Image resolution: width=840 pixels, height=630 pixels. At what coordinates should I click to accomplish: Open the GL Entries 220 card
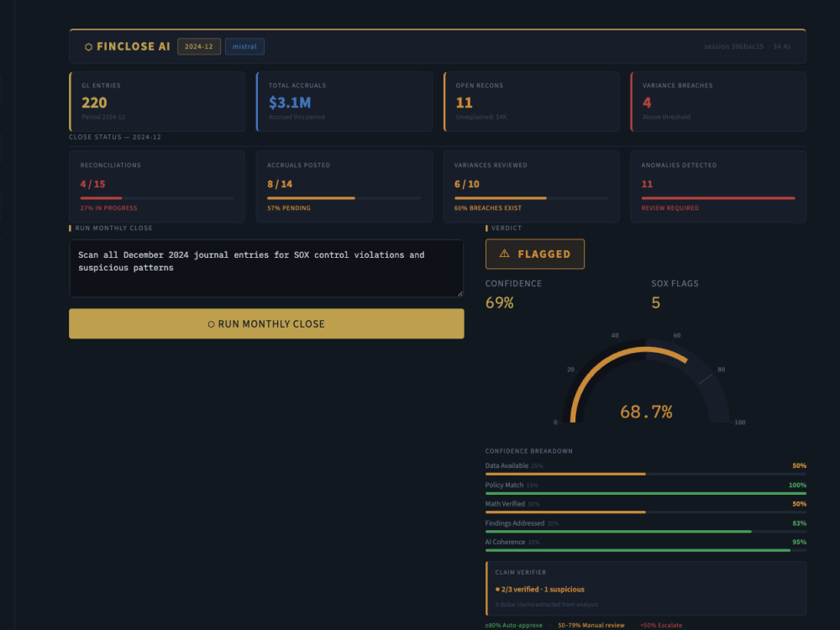pyautogui.click(x=157, y=102)
